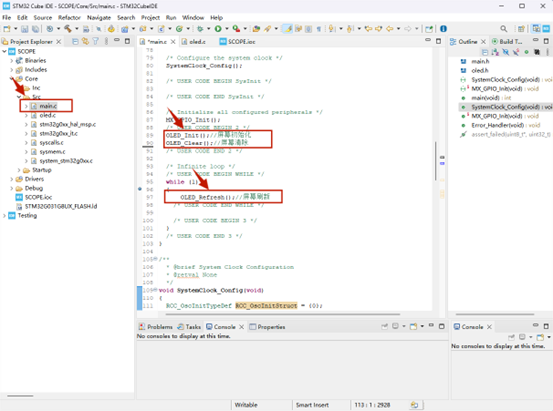Run the program with the green play icon
The height and width of the screenshot is (411, 553).
pos(218,29)
